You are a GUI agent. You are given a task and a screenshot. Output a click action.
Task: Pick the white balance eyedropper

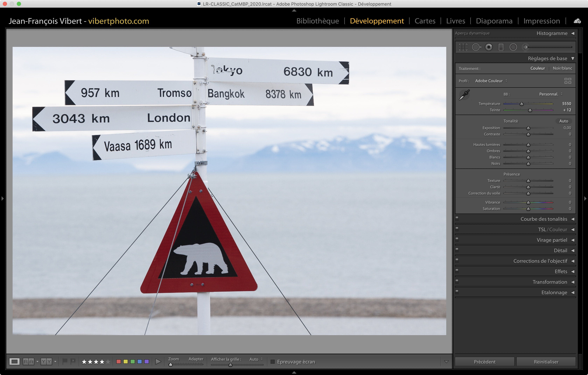[464, 95]
